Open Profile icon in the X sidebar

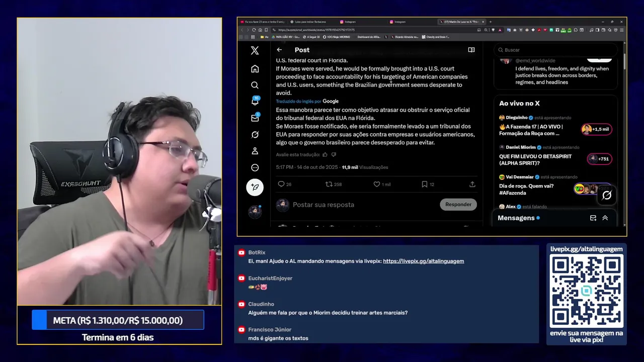255,151
